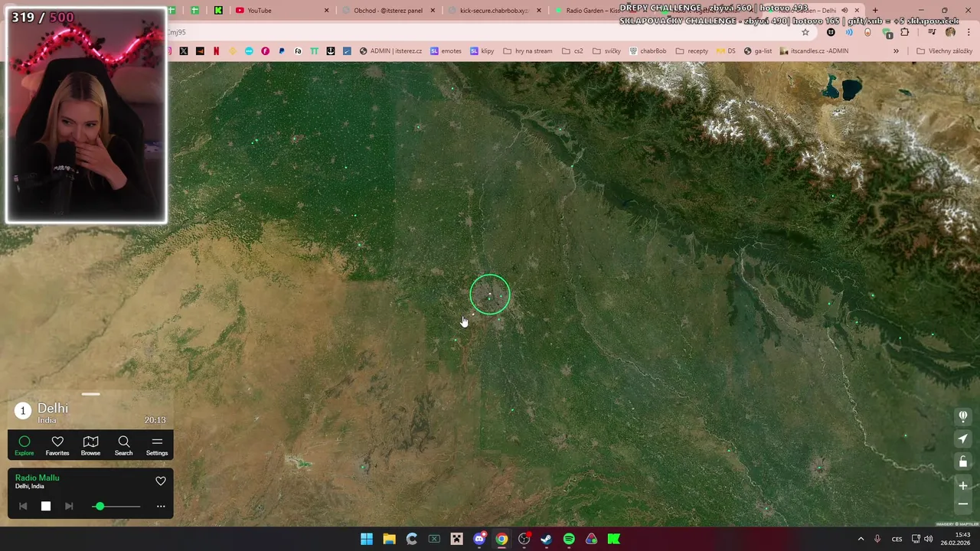Stop playback of Radio Mallu

tap(46, 506)
